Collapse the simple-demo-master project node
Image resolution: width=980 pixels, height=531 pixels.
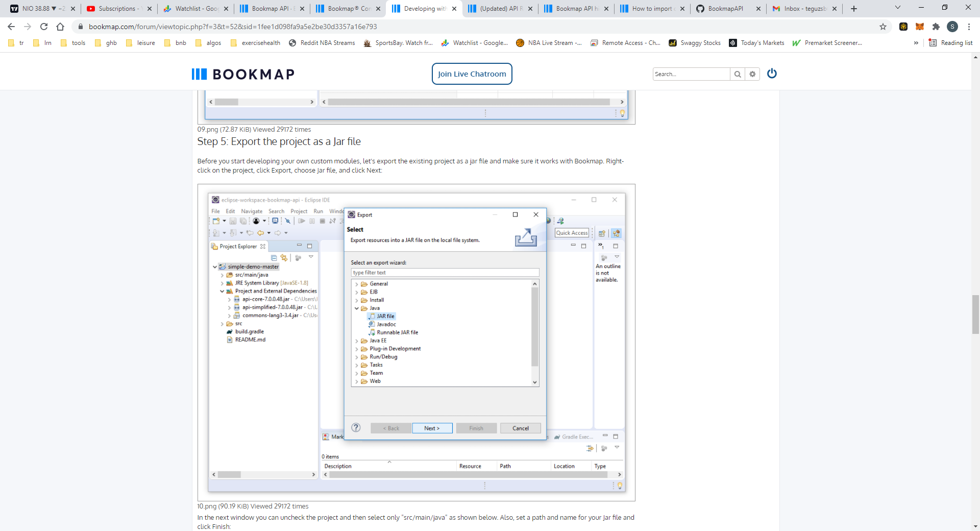[215, 266]
